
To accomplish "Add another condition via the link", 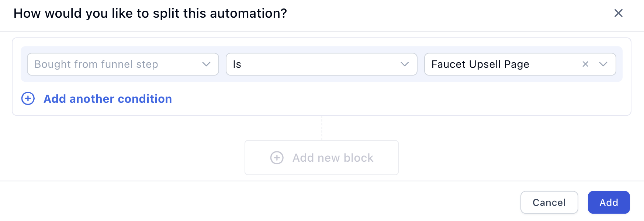I will (108, 99).
